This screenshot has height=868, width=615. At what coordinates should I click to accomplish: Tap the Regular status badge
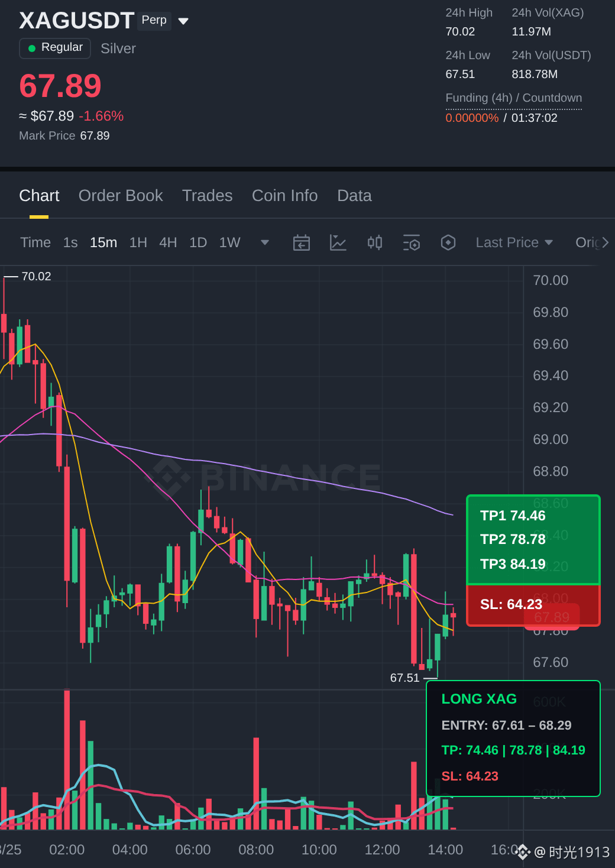point(55,48)
